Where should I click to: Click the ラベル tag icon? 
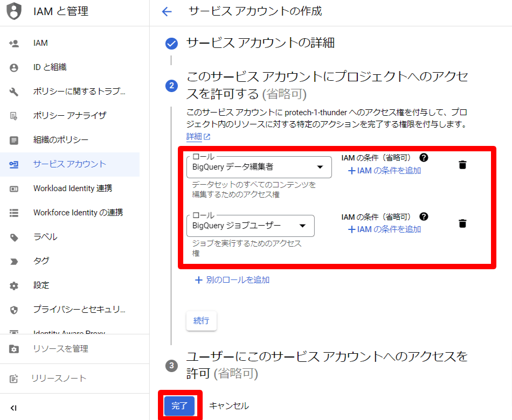click(13, 237)
